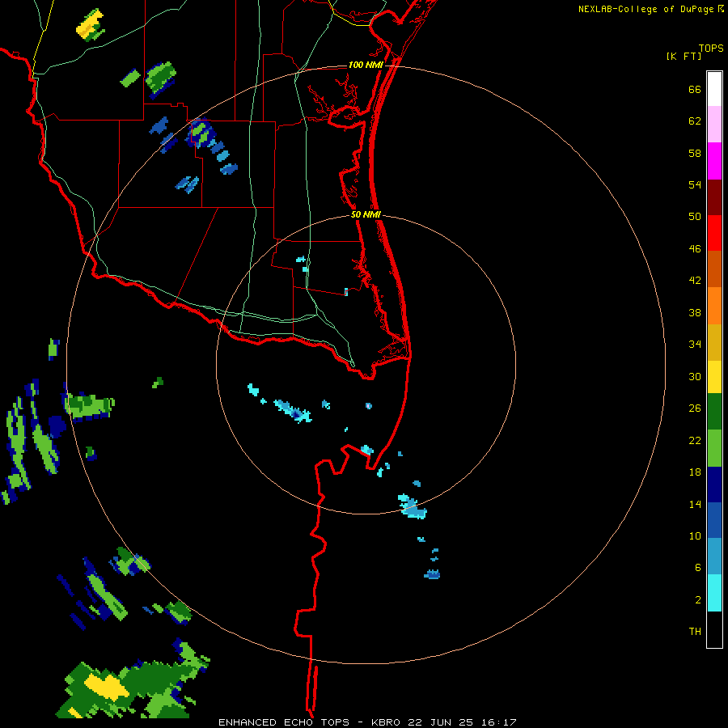Select the dark green legend swatch
This screenshot has width=728, height=728.
click(x=714, y=412)
